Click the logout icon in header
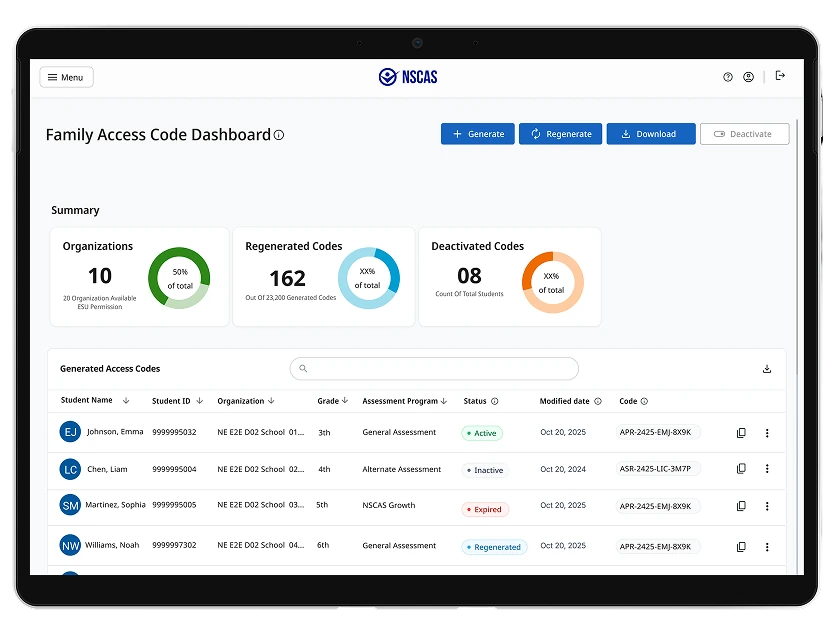Screen dimensions: 823x617 coord(780,76)
